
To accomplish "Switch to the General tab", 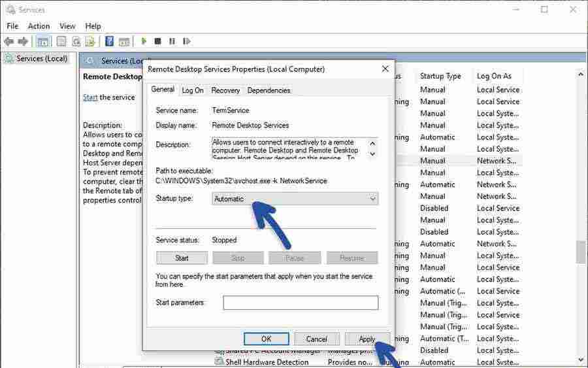I will coord(163,90).
